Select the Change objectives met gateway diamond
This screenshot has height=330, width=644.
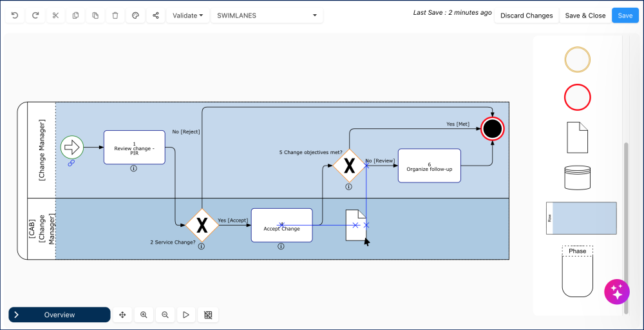[x=349, y=166]
